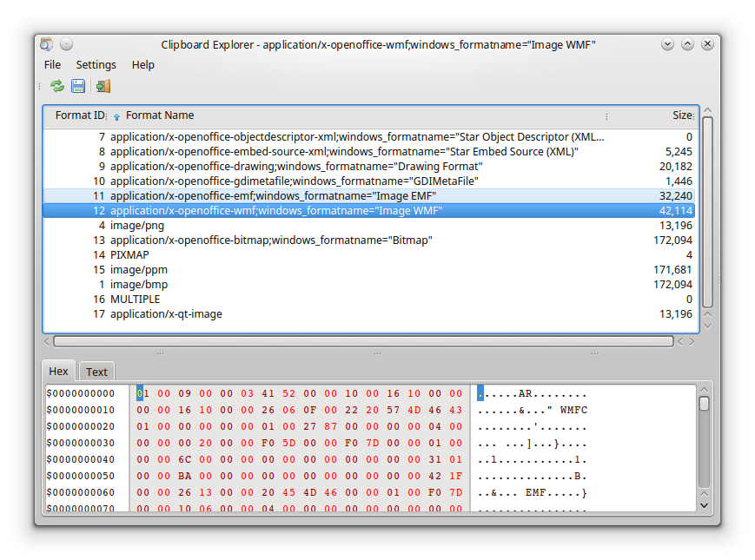Viewport: 755px width, 560px height.
Task: Click the sort arrow beside Format Name
Action: tap(117, 116)
